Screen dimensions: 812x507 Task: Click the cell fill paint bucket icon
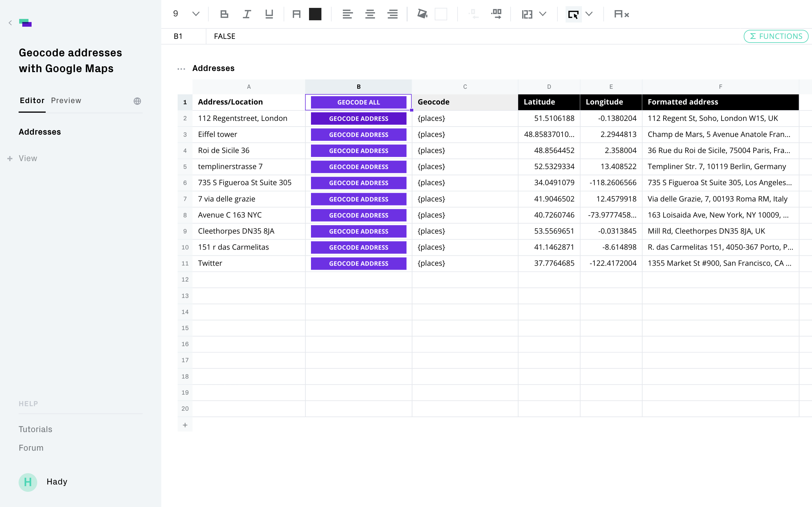422,14
